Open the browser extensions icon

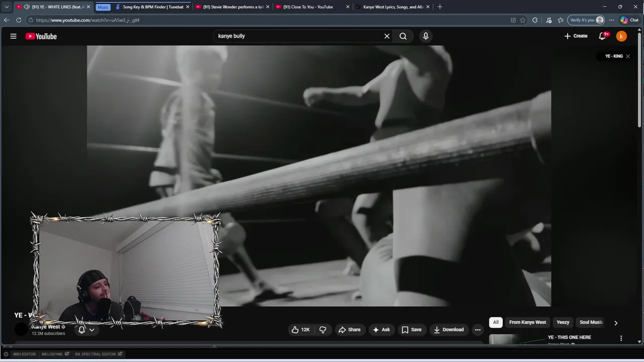(535, 20)
